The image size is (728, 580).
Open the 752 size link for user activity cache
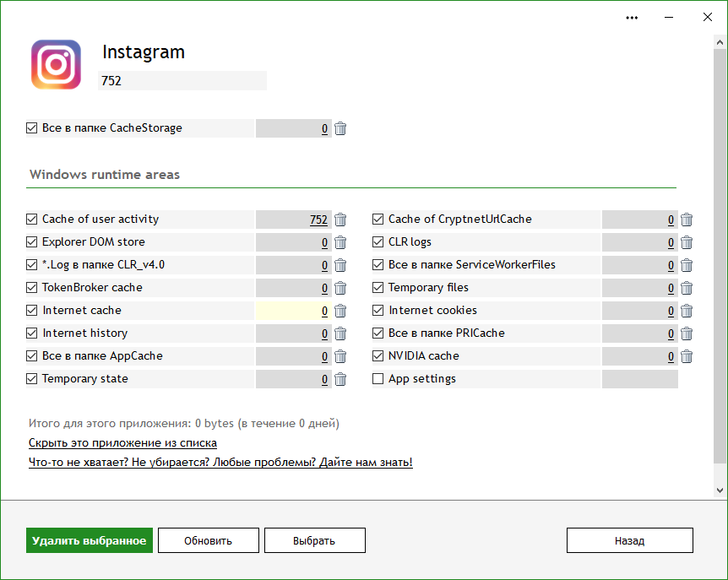click(x=318, y=220)
